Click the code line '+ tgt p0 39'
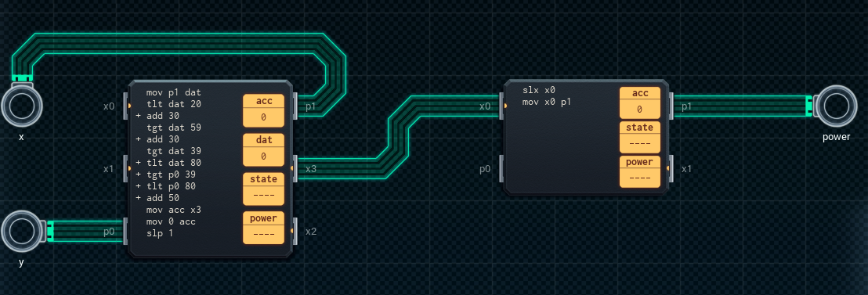Viewport: 868px width, 295px height. tap(165, 174)
